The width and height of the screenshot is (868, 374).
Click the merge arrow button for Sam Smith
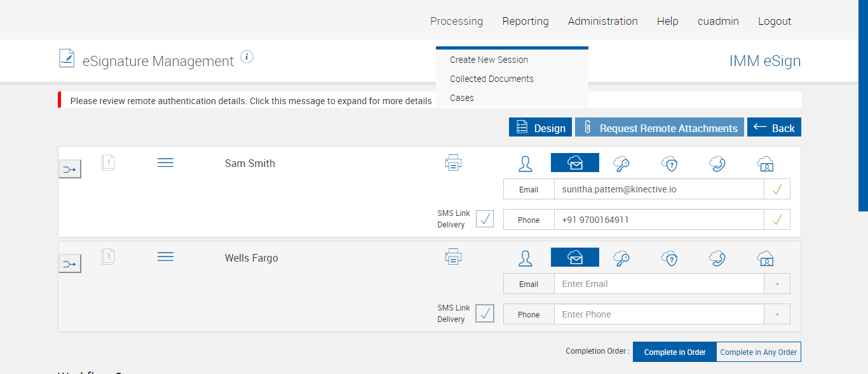(x=70, y=169)
